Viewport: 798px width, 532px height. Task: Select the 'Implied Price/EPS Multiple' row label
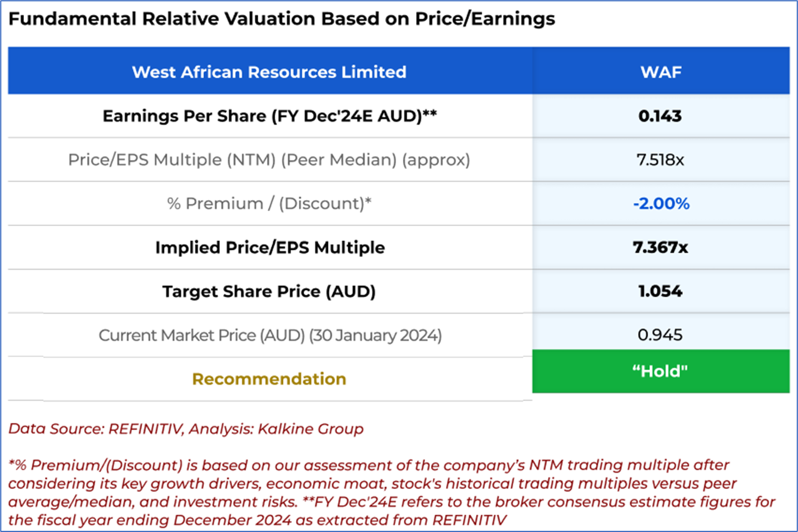point(269,247)
